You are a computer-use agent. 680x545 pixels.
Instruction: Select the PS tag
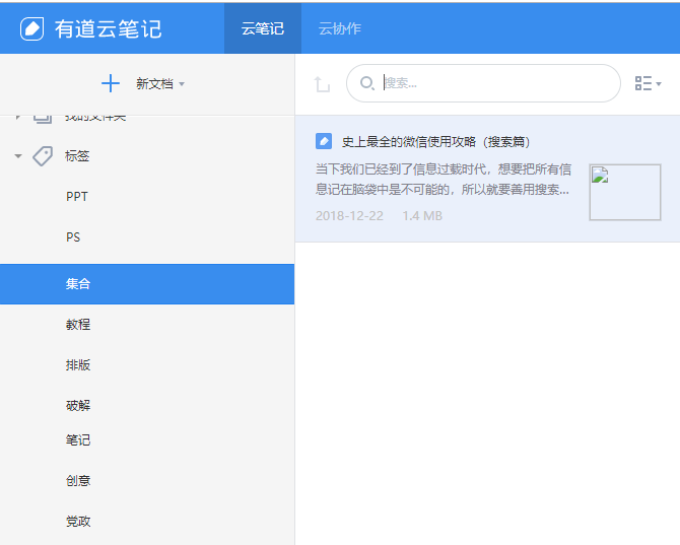point(73,237)
